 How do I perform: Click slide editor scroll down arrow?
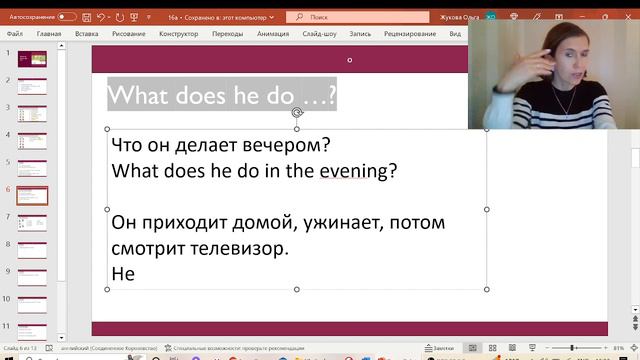pyautogui.click(x=635, y=309)
